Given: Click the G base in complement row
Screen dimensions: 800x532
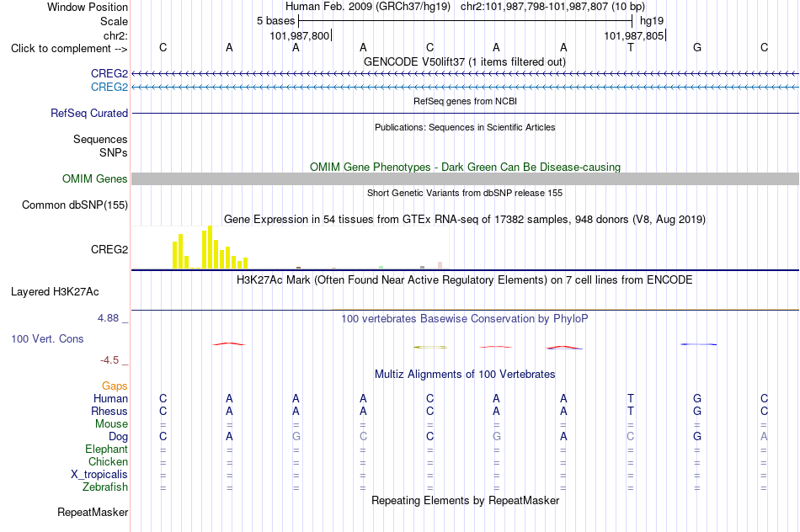Looking at the screenshot, I should [697, 47].
